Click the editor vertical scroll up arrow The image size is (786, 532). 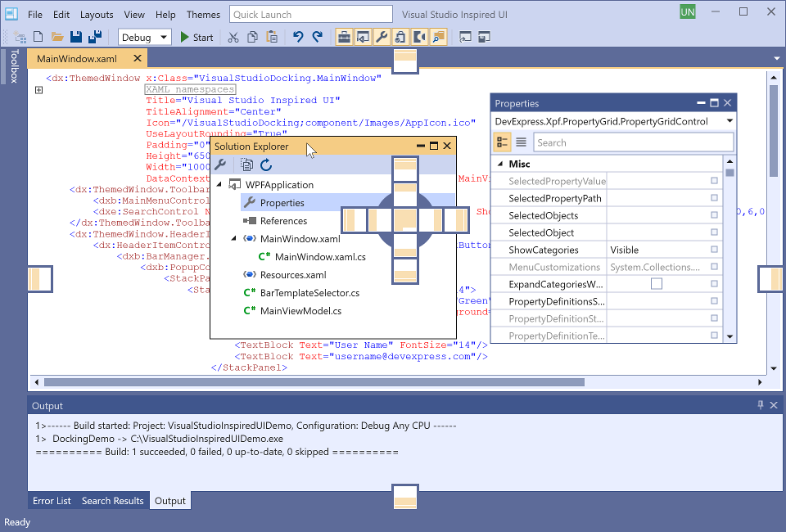774,78
